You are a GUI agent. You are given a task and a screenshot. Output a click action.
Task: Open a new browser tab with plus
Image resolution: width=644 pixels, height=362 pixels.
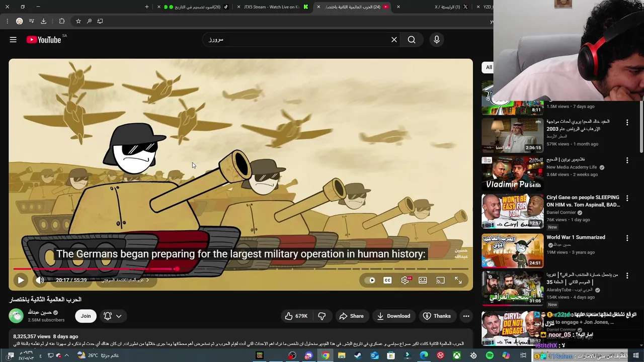coord(147,7)
